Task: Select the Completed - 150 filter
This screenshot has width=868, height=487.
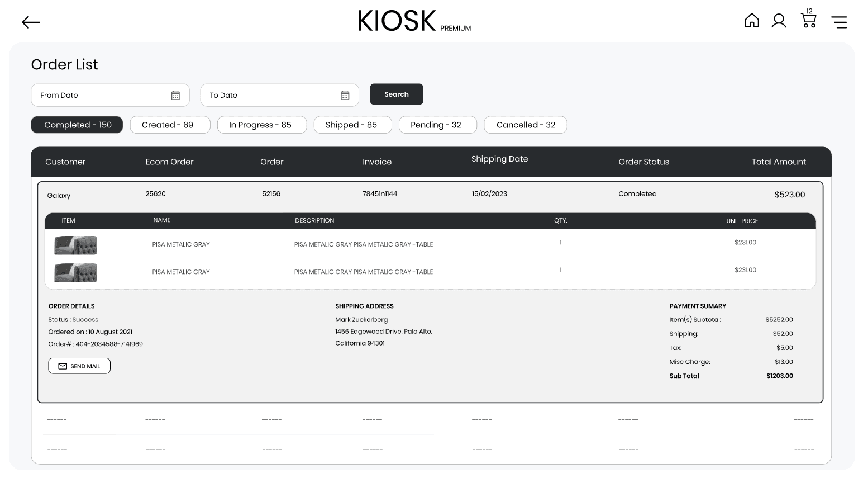Action: 77,125
